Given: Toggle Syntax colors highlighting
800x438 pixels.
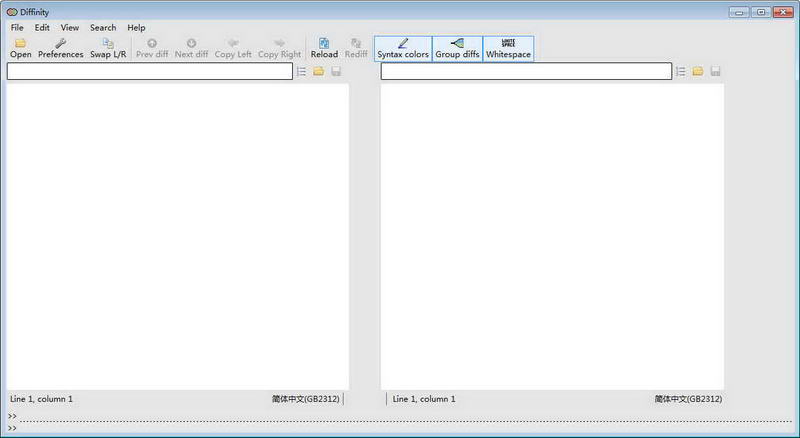Looking at the screenshot, I should (x=403, y=48).
